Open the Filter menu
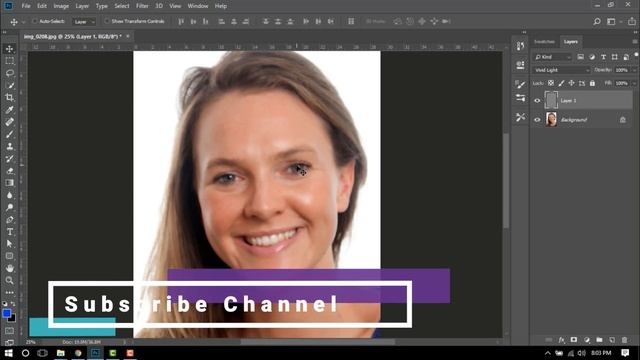The image size is (640, 360). (x=142, y=6)
